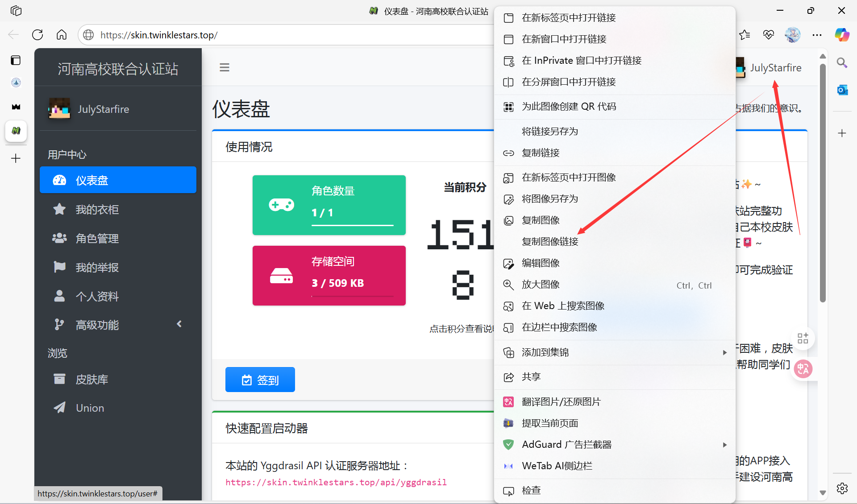Open 我的举报 from the sidebar
This screenshot has height=504, width=857.
96,267
